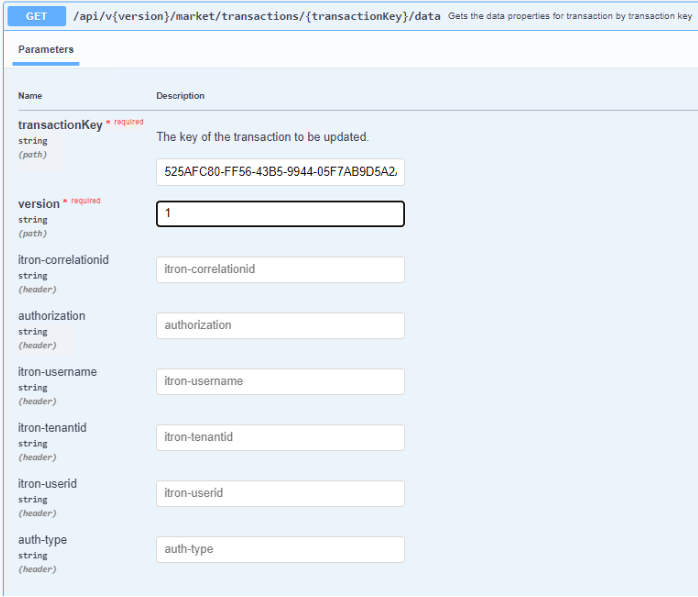Click the blue GET method badge
The height and width of the screenshot is (597, 698).
click(x=37, y=16)
